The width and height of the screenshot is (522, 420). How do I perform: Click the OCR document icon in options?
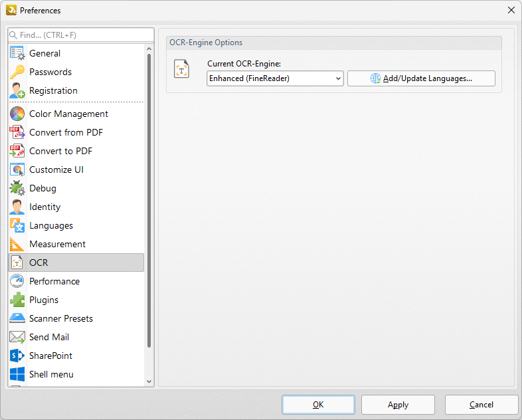coord(181,69)
